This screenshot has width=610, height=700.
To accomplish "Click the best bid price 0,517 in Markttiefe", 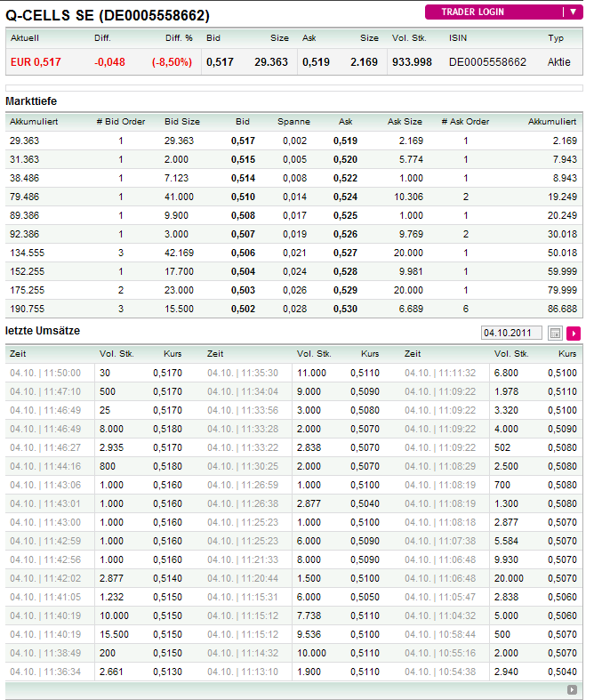I will (243, 141).
